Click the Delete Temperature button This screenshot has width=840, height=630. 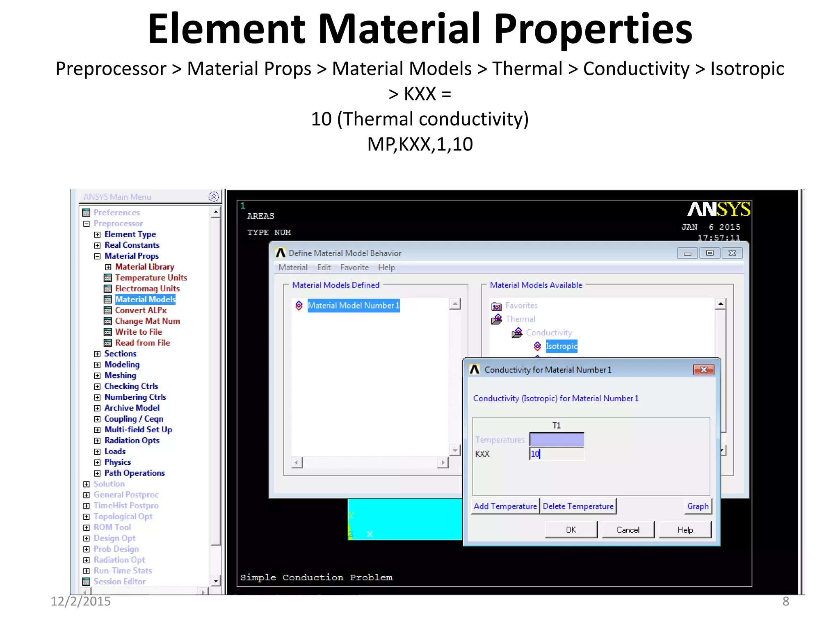pyautogui.click(x=578, y=506)
